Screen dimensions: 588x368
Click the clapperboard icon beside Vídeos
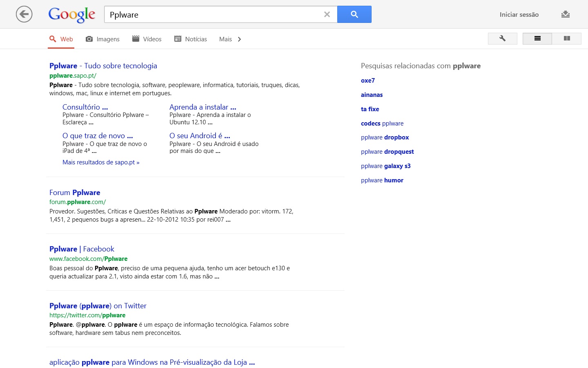(136, 39)
